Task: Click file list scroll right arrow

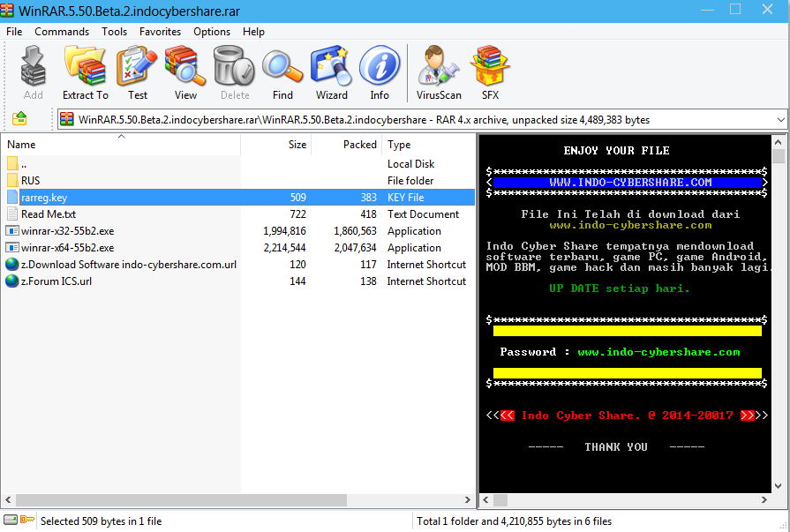Action: [x=468, y=499]
